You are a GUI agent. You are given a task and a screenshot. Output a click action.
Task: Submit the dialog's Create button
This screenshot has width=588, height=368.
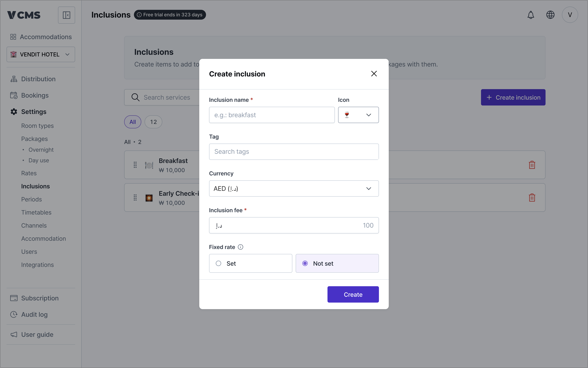point(353,295)
